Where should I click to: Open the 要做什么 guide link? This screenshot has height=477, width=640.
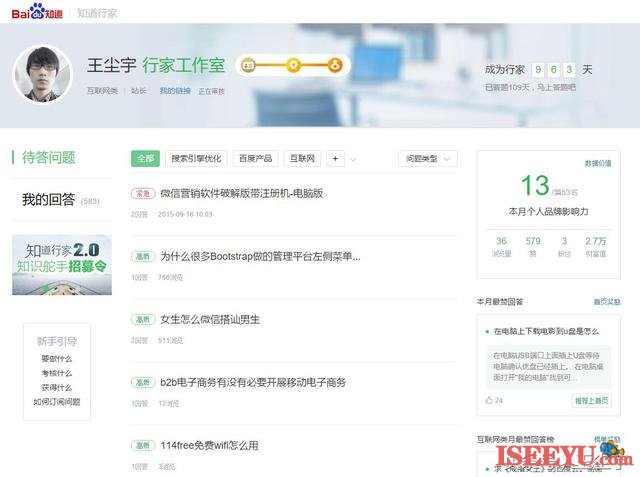[57, 359]
